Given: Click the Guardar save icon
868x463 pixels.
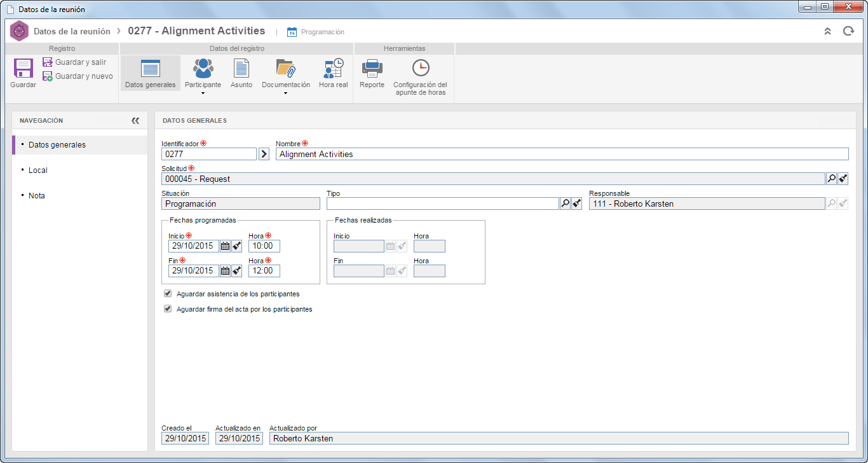Looking at the screenshot, I should pos(23,68).
